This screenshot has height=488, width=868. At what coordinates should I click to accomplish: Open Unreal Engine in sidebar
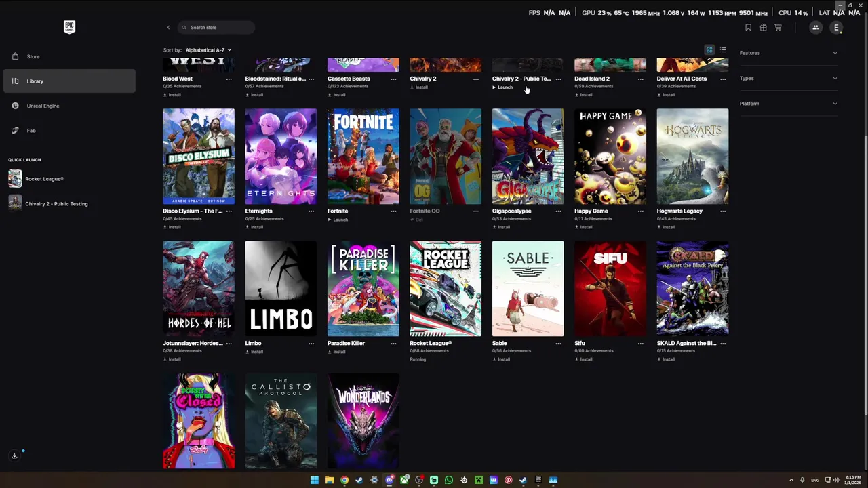click(69, 106)
